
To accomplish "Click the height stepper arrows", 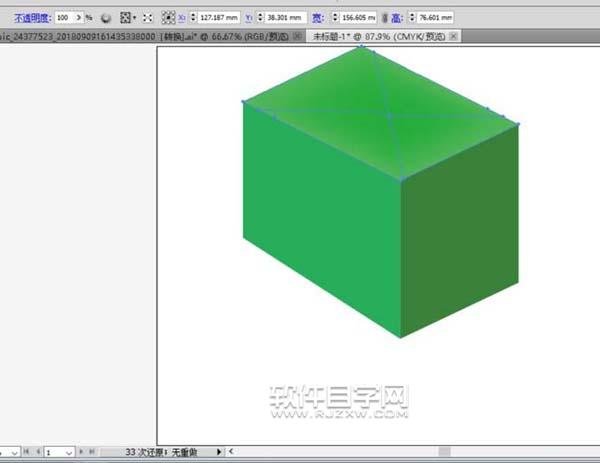I will [x=412, y=18].
